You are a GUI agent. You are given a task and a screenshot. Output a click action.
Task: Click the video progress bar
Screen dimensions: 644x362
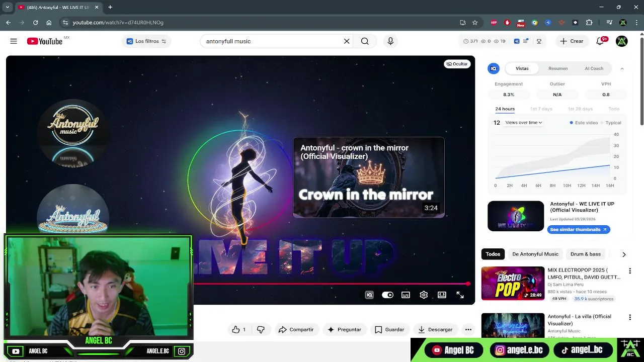tap(331, 284)
